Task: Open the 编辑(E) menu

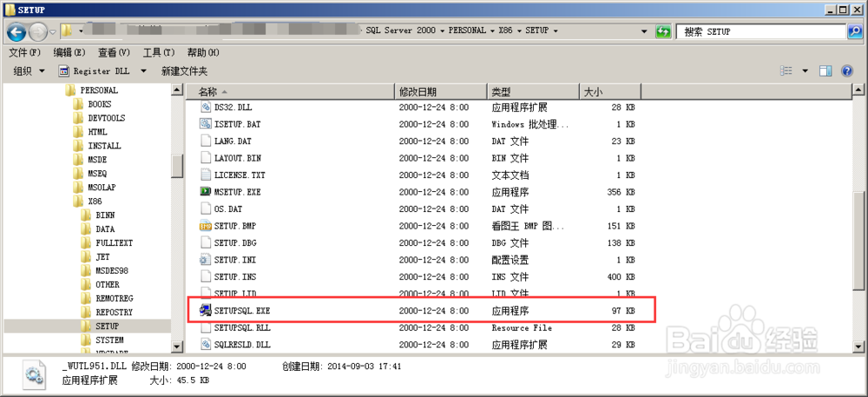Action: coord(69,53)
